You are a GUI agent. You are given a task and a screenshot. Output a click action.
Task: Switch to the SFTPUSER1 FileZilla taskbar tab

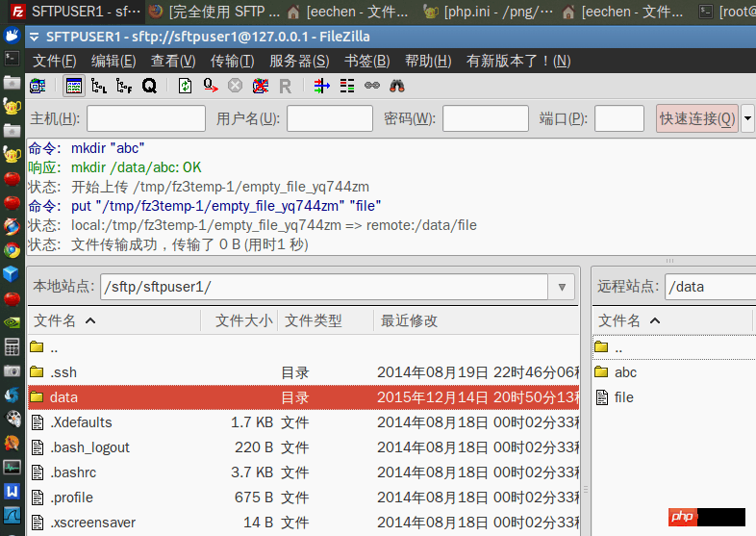[x=76, y=12]
